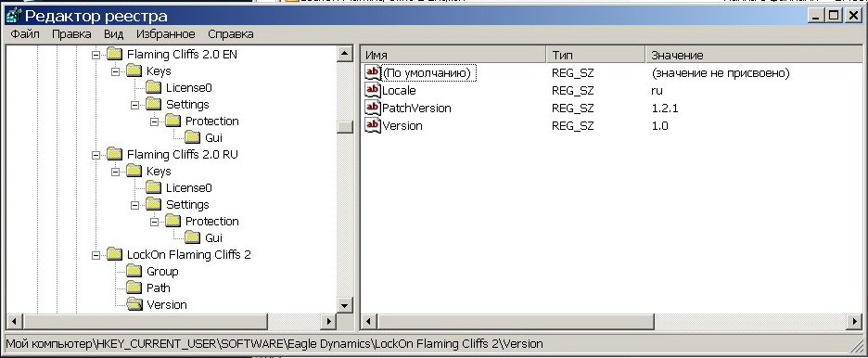This screenshot has width=868, height=358.
Task: Click Keys folder icon under Flaming Cliffs 2.0 RU
Action: click(134, 171)
